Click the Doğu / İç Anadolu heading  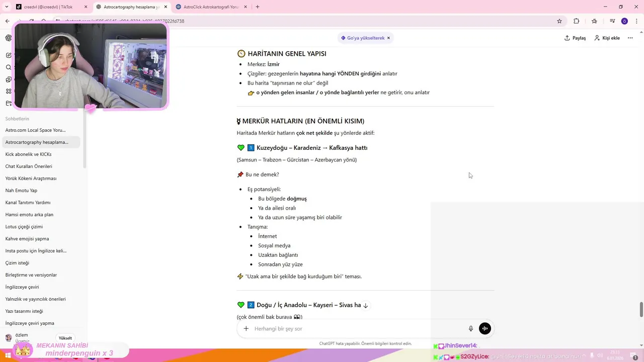click(308, 305)
